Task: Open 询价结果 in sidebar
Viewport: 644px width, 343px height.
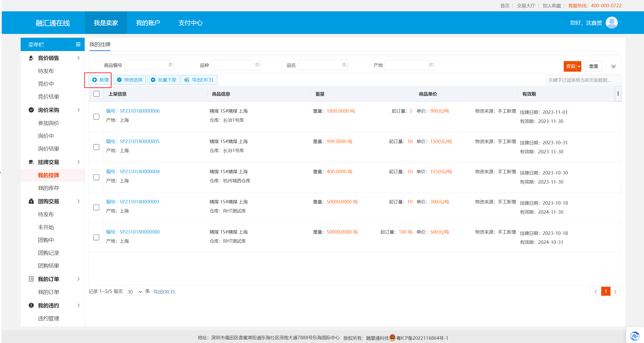Action: [49, 149]
